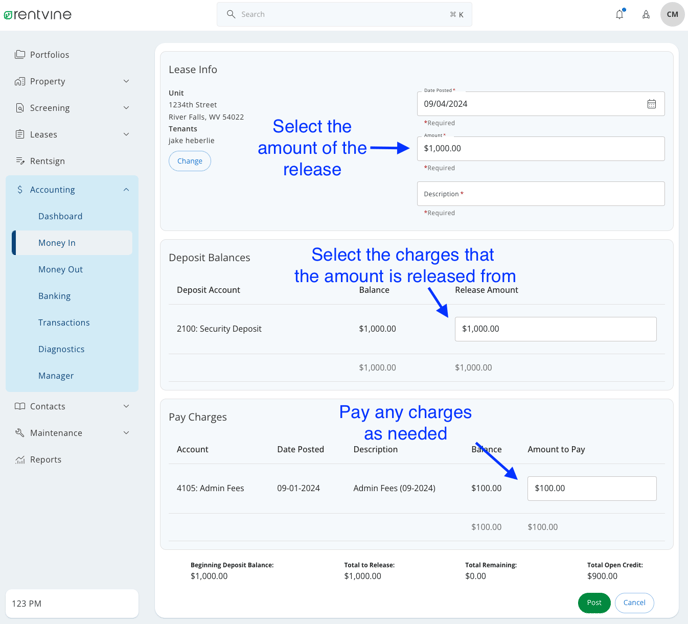
Task: Go to Rentsign in the sidebar
Action: coord(47,161)
